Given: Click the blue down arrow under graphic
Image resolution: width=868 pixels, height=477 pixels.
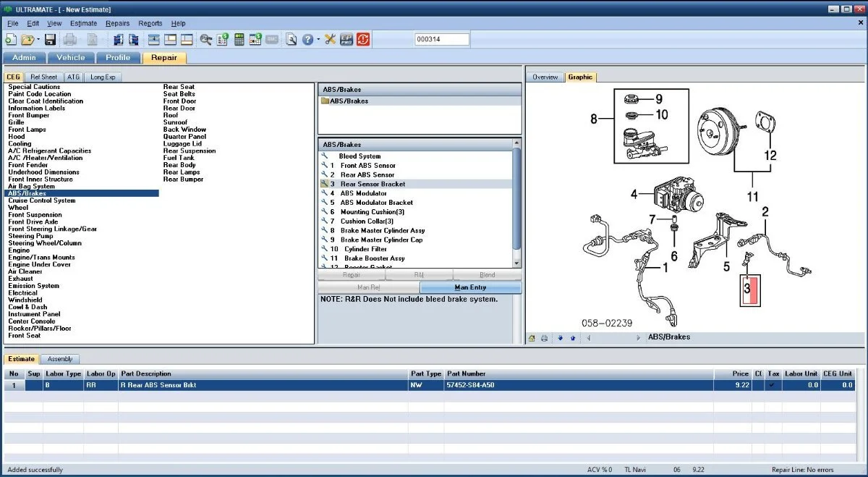Looking at the screenshot, I should pos(560,337).
